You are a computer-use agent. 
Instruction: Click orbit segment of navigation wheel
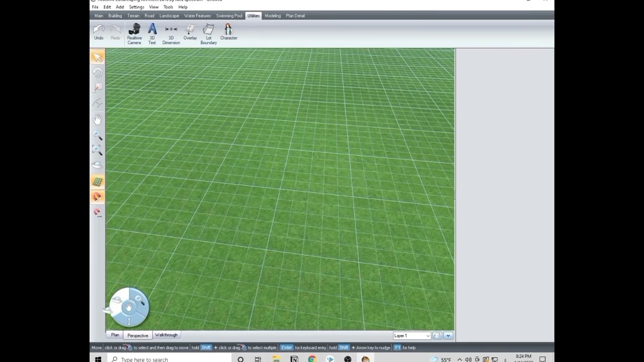(x=117, y=301)
